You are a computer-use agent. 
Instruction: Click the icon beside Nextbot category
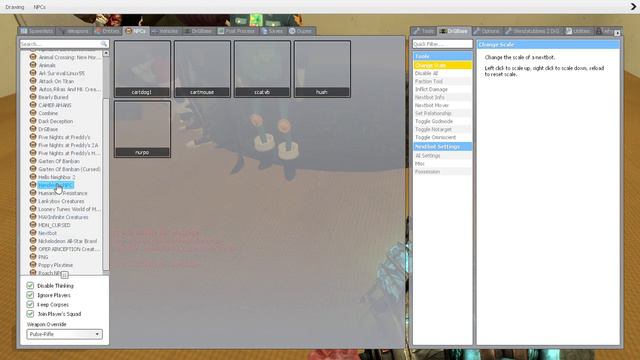pyautogui.click(x=33, y=233)
